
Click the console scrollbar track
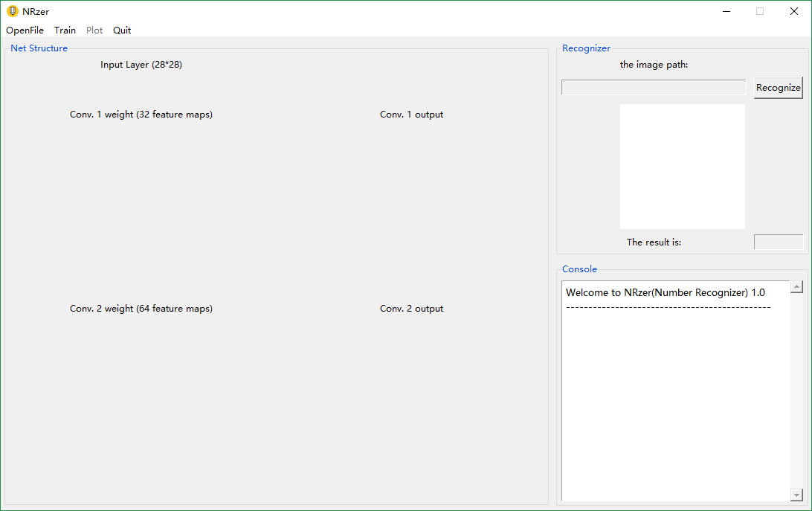pos(796,391)
